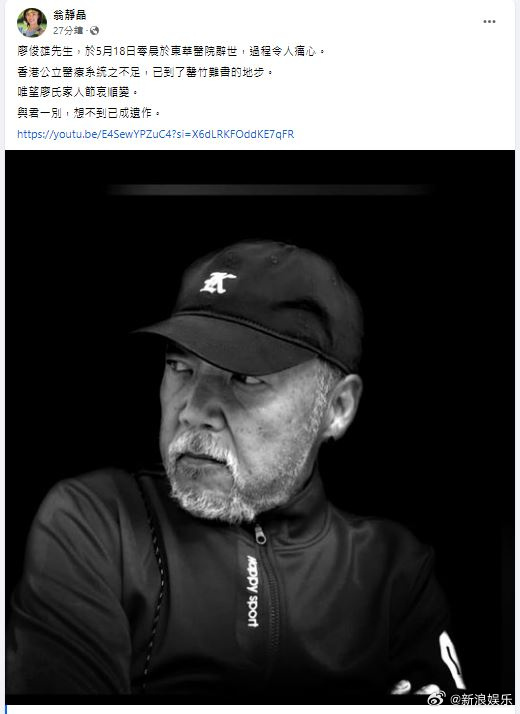Click the sentence about 香港公立醫療系統
Viewport: 520px width, 714px height.
[x=145, y=72]
